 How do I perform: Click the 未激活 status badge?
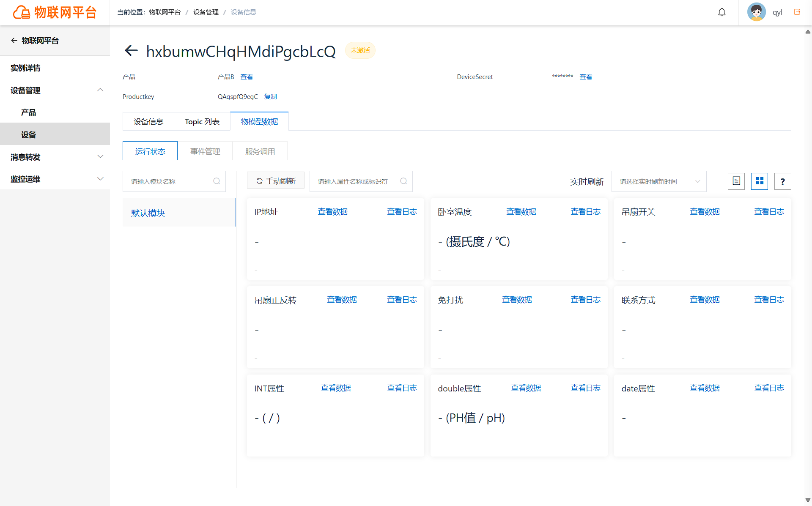point(360,50)
